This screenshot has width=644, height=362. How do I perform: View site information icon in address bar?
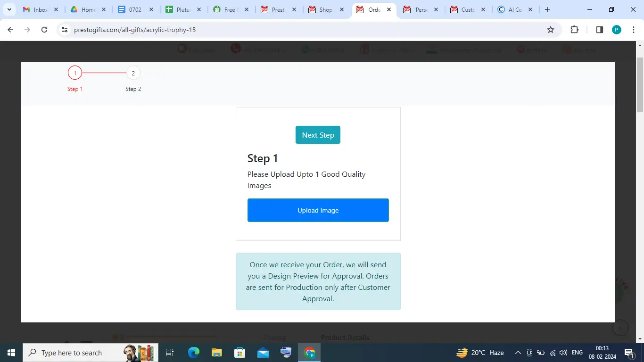tap(65, 30)
